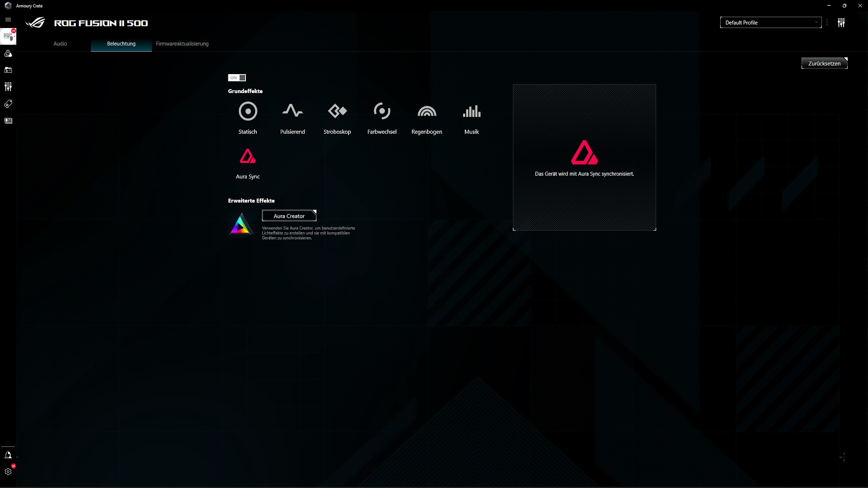The height and width of the screenshot is (488, 868).
Task: Select the Statisch lighting effect
Action: 247,117
